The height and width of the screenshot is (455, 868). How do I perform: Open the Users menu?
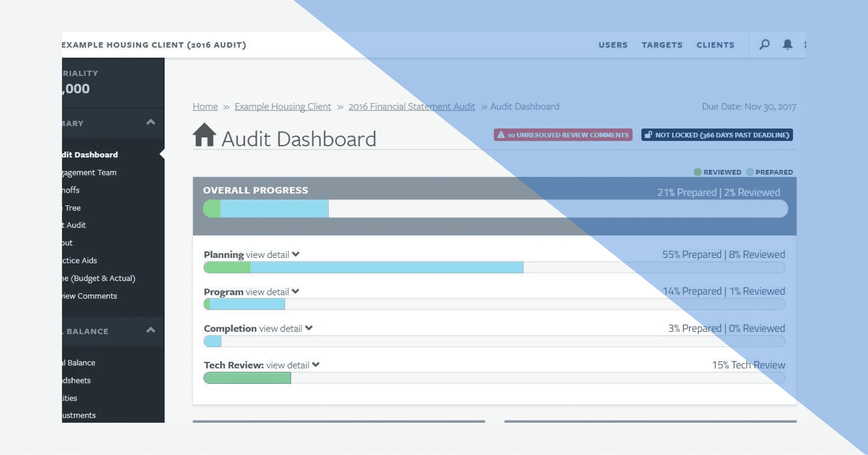coord(613,45)
